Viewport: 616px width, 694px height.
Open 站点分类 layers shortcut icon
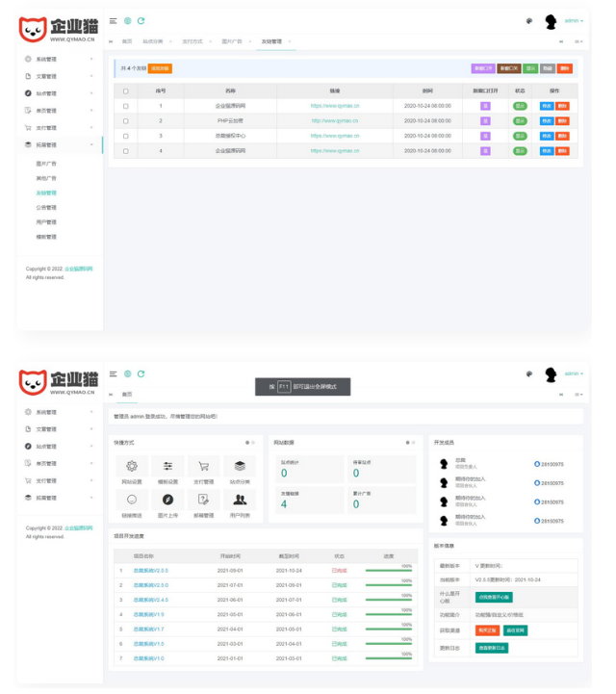click(240, 467)
